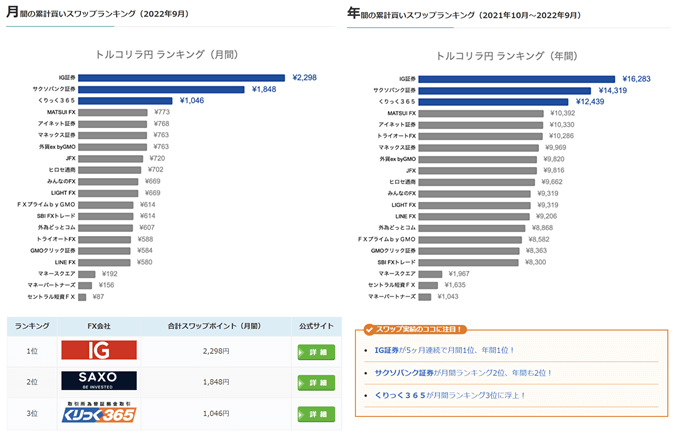680x434 pixels.
Task: Click MATSUI FX label in monthly chart
Action: click(61, 112)
